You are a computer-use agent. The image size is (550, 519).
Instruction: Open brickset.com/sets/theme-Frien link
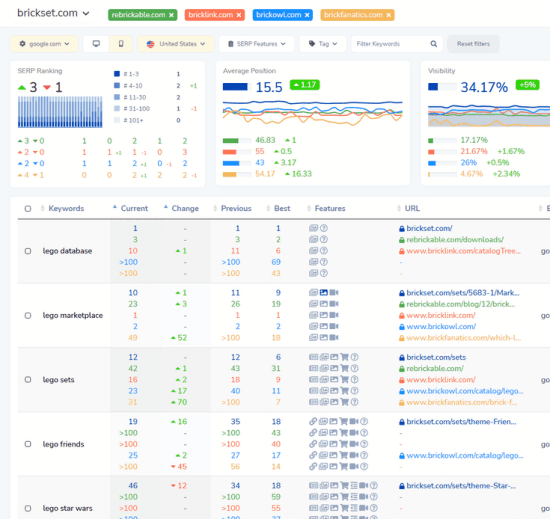[461, 422]
